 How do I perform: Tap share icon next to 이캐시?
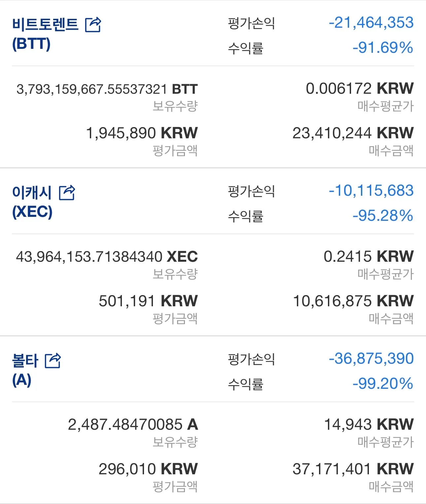(67, 193)
